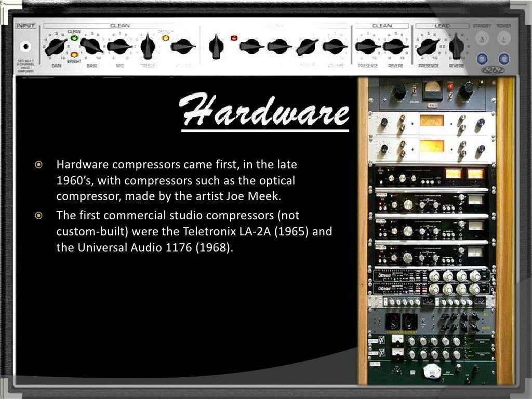Adjust the Lead section PRESENCE knob
The width and height of the screenshot is (532, 399).
[x=428, y=47]
